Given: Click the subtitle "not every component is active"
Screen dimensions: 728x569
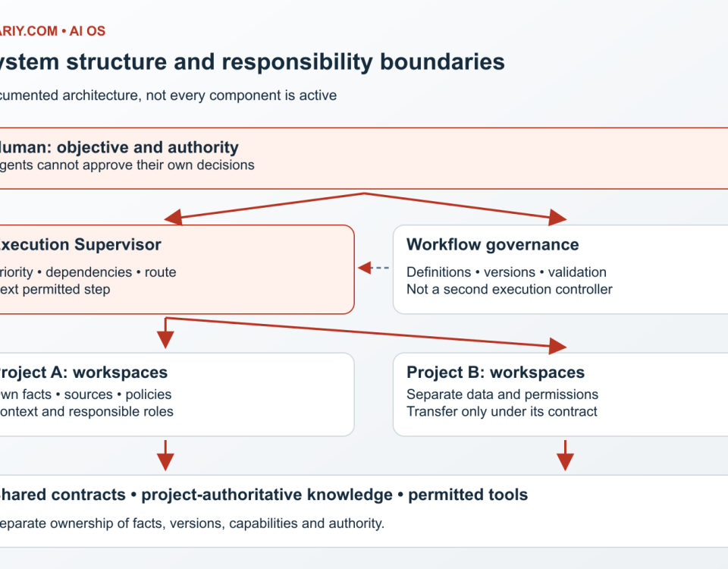Looking at the screenshot, I should tap(241, 96).
